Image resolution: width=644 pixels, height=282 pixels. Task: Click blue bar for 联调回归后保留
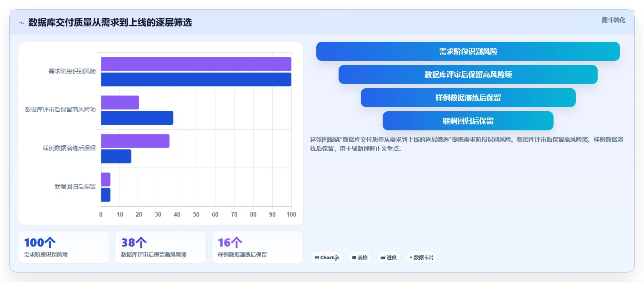tap(105, 195)
